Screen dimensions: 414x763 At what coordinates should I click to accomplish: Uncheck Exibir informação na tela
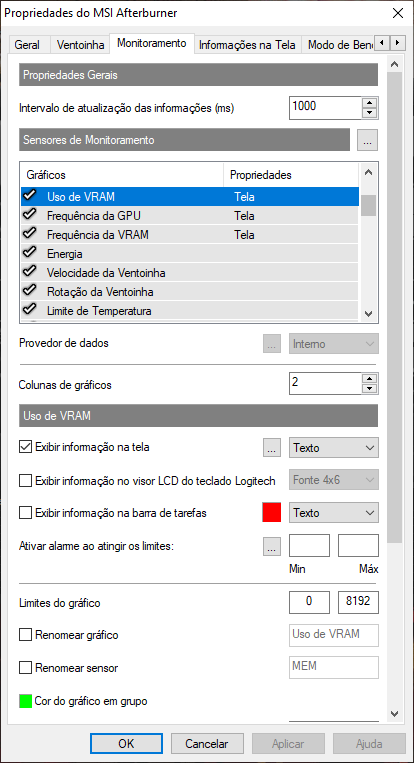[x=25, y=447]
